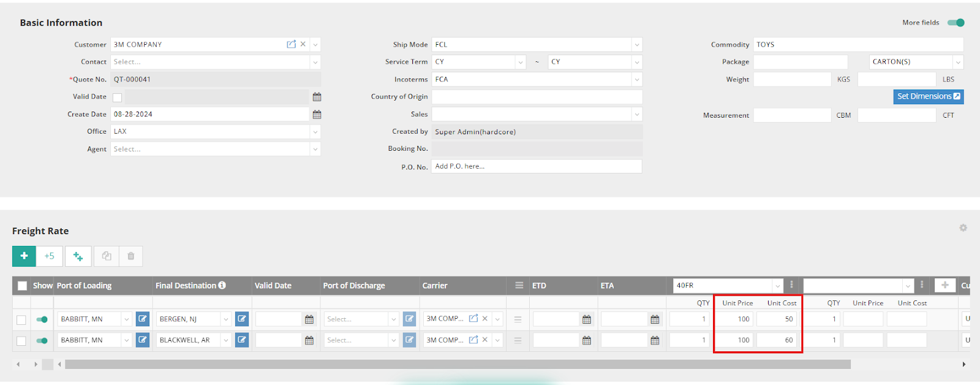Tick the select-all checkbox in table header
Screen dimensions: 980x385
[x=23, y=286]
